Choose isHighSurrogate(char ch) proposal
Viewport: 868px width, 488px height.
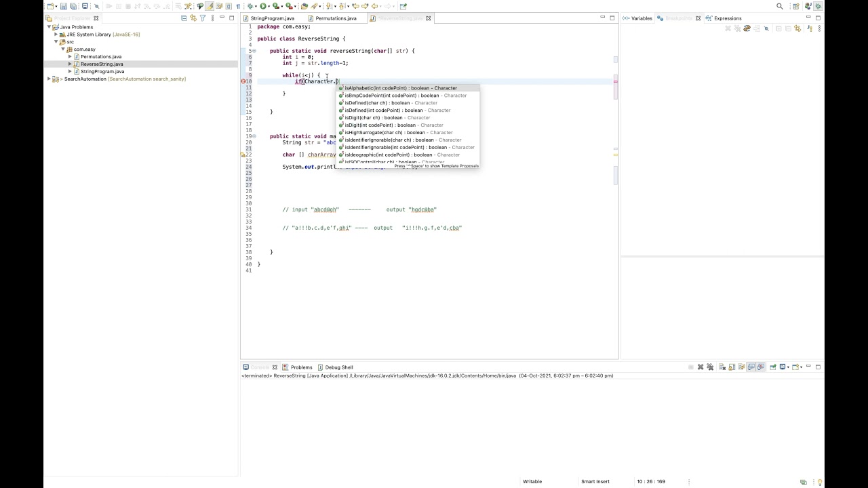point(408,133)
